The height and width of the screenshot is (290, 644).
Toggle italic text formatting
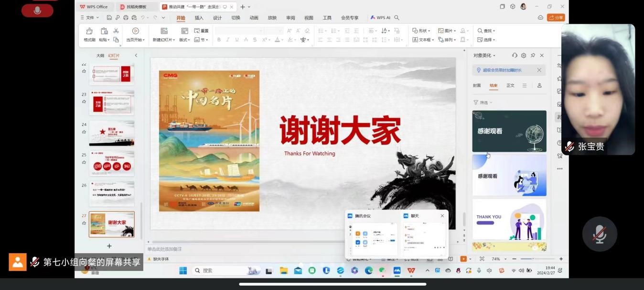tap(228, 40)
